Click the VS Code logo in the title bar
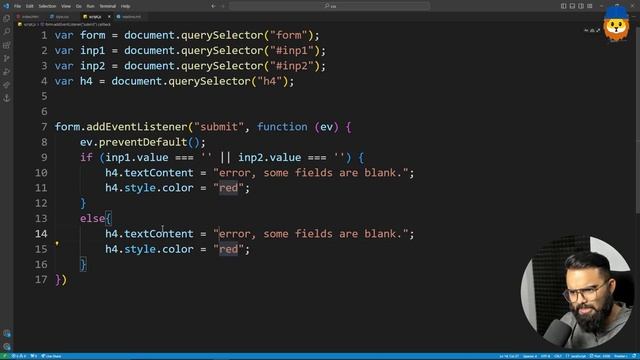Screen dimensions: 640x360 [6, 6]
